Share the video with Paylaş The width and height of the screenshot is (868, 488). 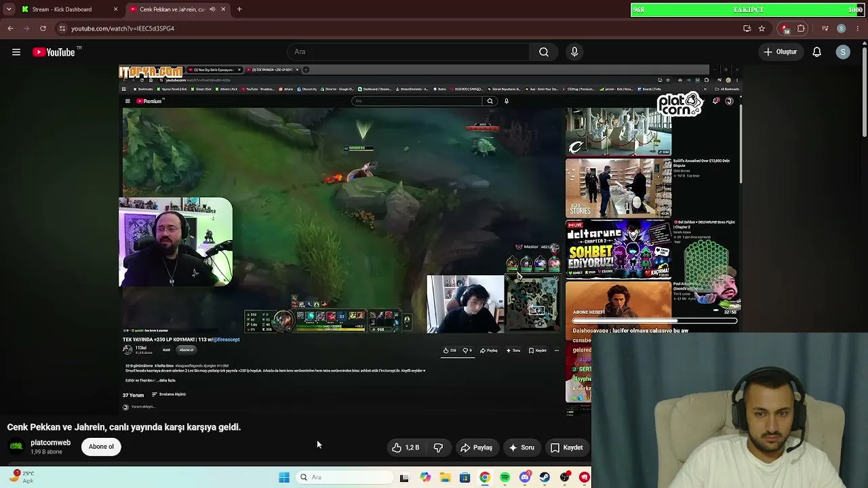coord(476,447)
